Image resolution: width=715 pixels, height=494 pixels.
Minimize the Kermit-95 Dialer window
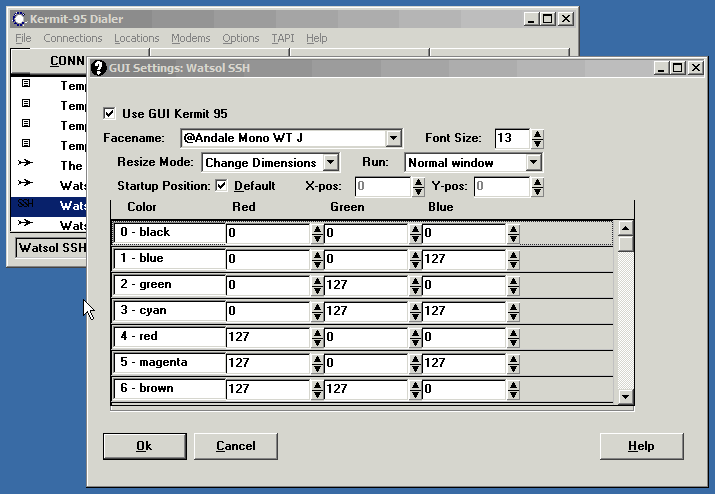531,19
